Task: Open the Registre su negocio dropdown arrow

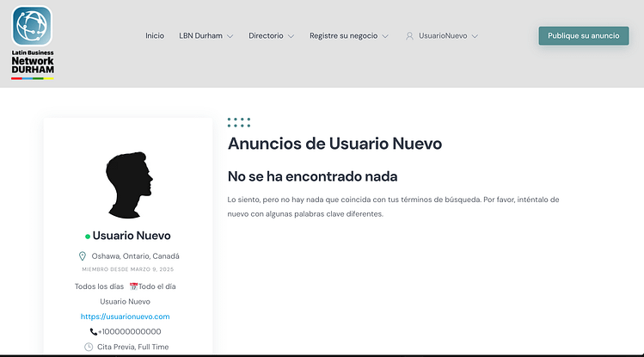Action: (384, 36)
